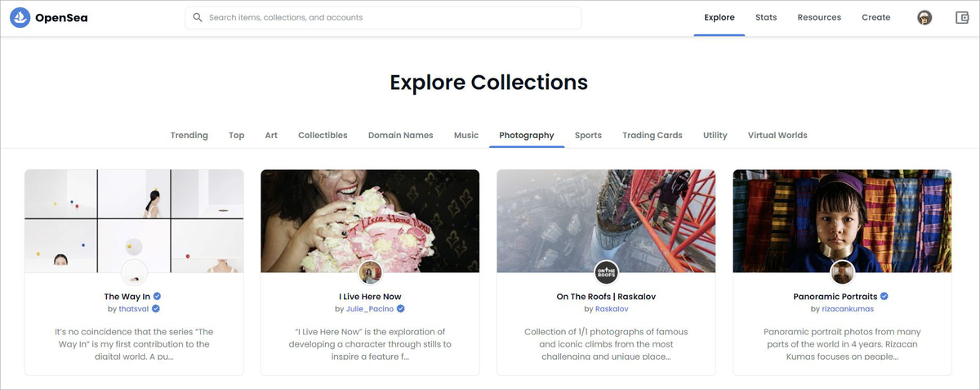Open the user profile avatar menu

924,17
